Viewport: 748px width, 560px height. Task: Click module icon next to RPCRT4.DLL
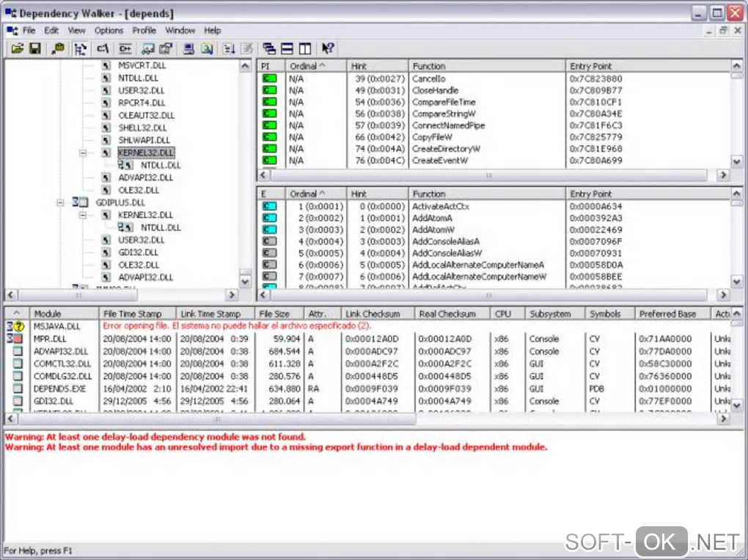pos(106,103)
